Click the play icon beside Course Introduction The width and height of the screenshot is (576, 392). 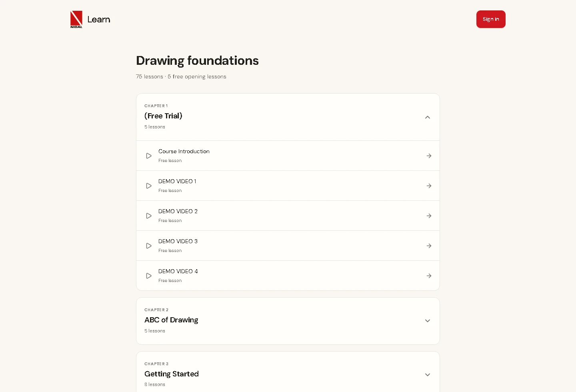click(149, 156)
